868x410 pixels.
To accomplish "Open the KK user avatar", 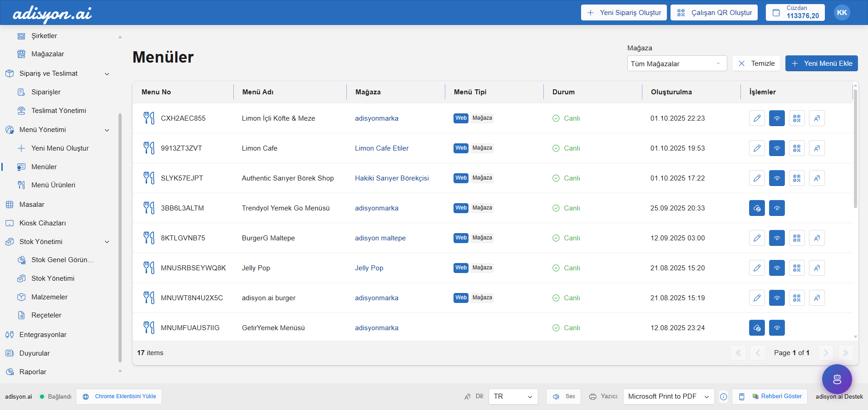I will click(842, 13).
